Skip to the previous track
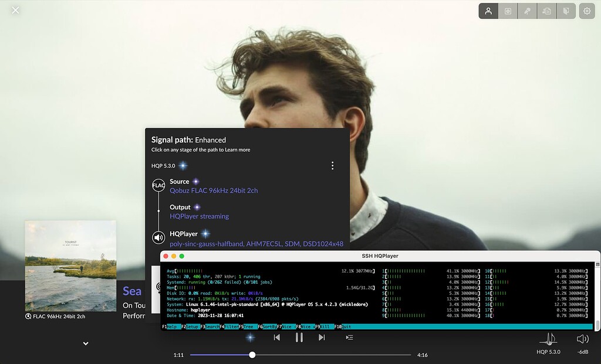Screen dimensions: 601x364 (276, 338)
